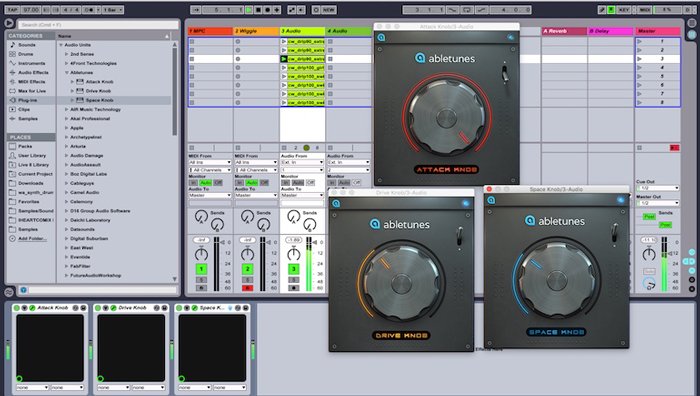Click Send A knob on track 1

[x=201, y=217]
